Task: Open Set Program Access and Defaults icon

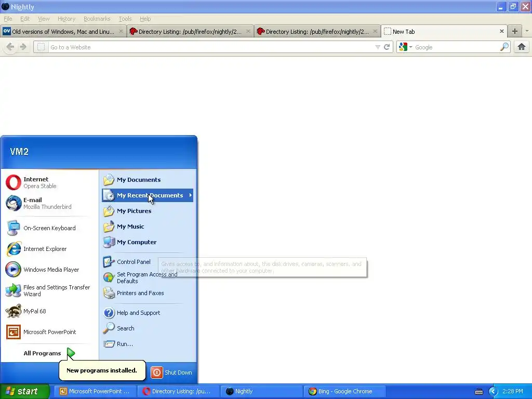Action: [109, 277]
